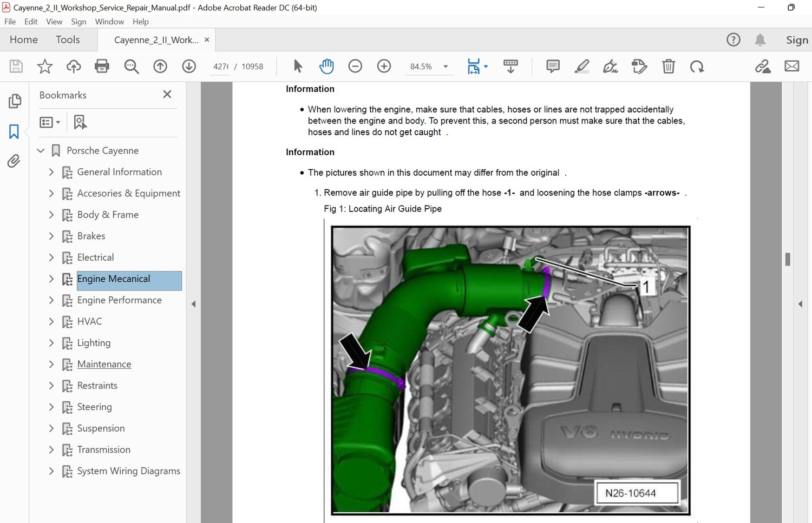This screenshot has width=812, height=523.
Task: Select the Steering bookmark
Action: tap(94, 407)
